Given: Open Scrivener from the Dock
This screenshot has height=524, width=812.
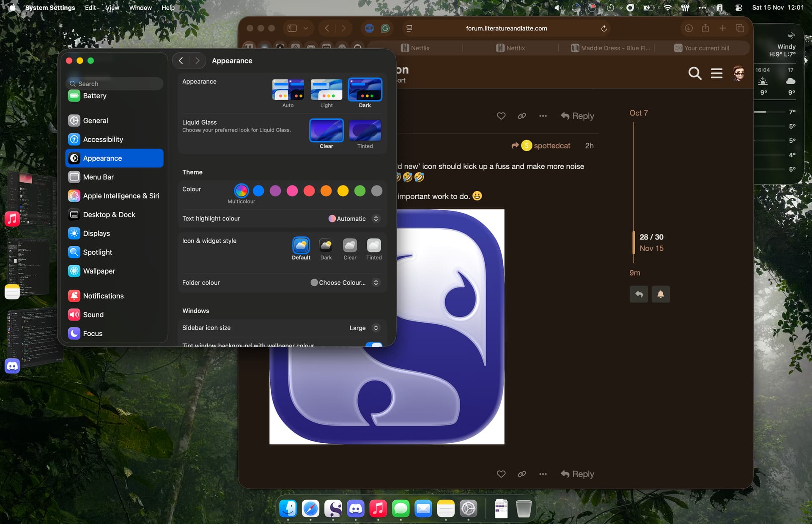Looking at the screenshot, I should pos(333,508).
